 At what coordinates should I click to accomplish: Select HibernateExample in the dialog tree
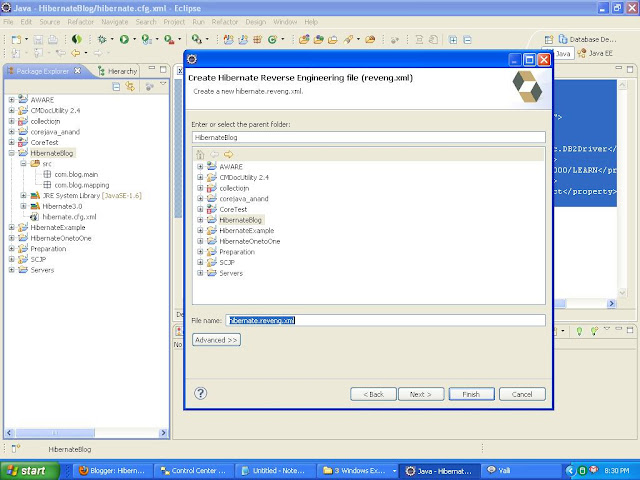(x=247, y=230)
